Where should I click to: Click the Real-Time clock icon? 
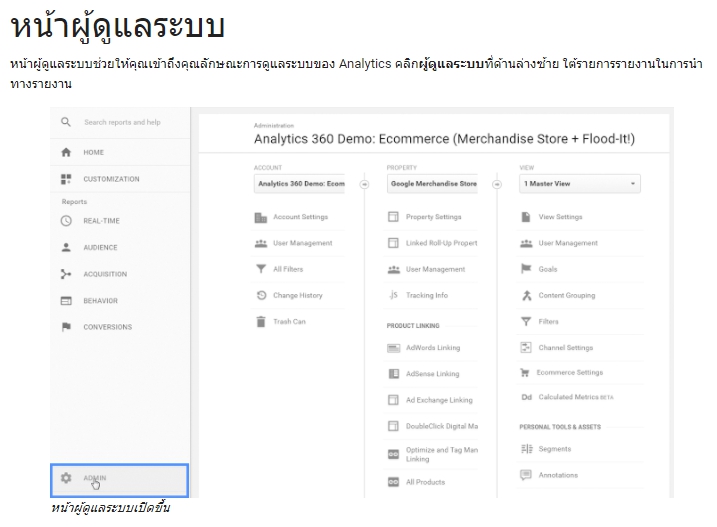(x=66, y=221)
